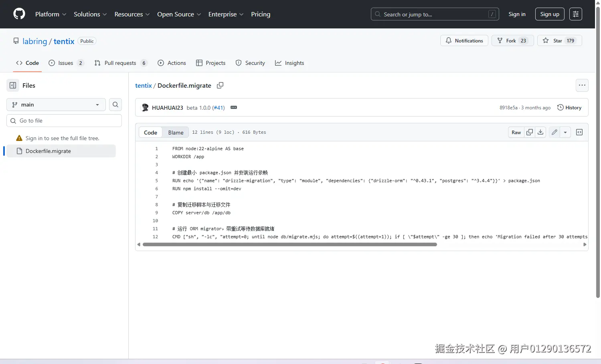
Task: Open pull request #41 link
Action: pos(219,108)
